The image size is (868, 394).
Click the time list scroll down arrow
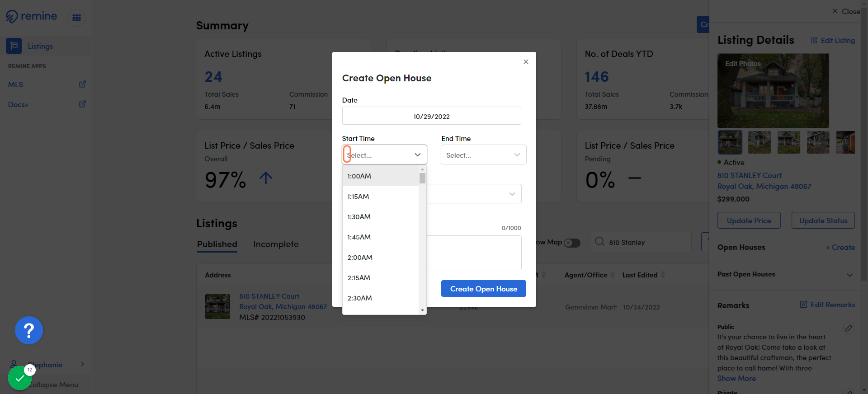[422, 310]
